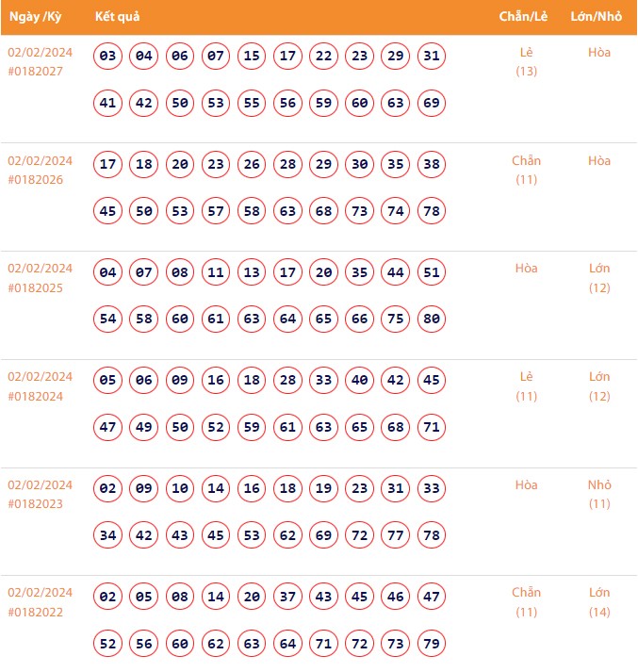Open draw ID #0182022

[x=35, y=612]
